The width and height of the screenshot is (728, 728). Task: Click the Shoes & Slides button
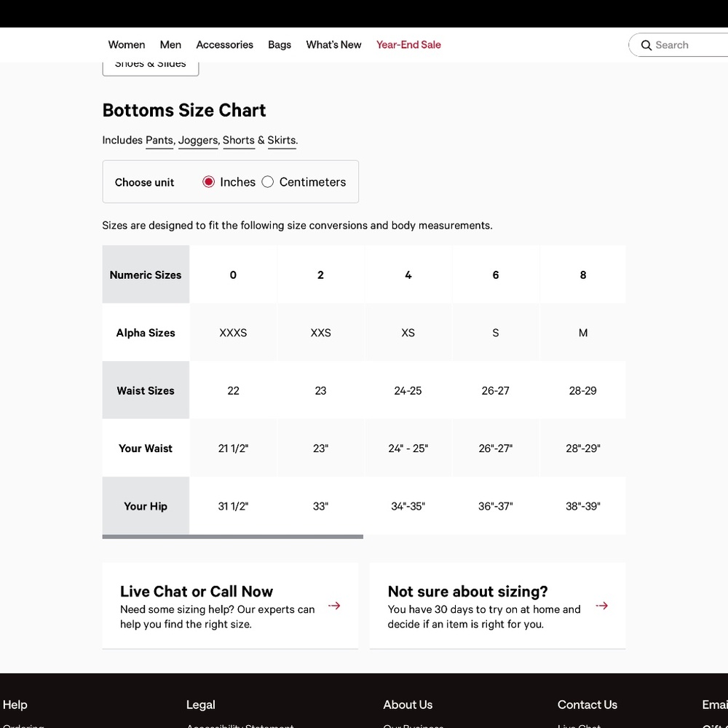(x=151, y=66)
